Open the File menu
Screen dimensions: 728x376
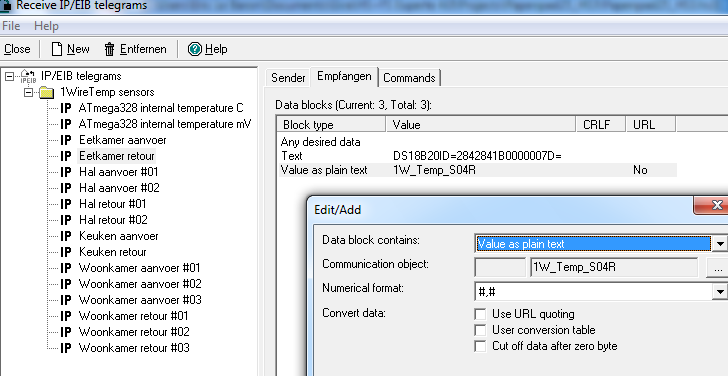tap(11, 26)
